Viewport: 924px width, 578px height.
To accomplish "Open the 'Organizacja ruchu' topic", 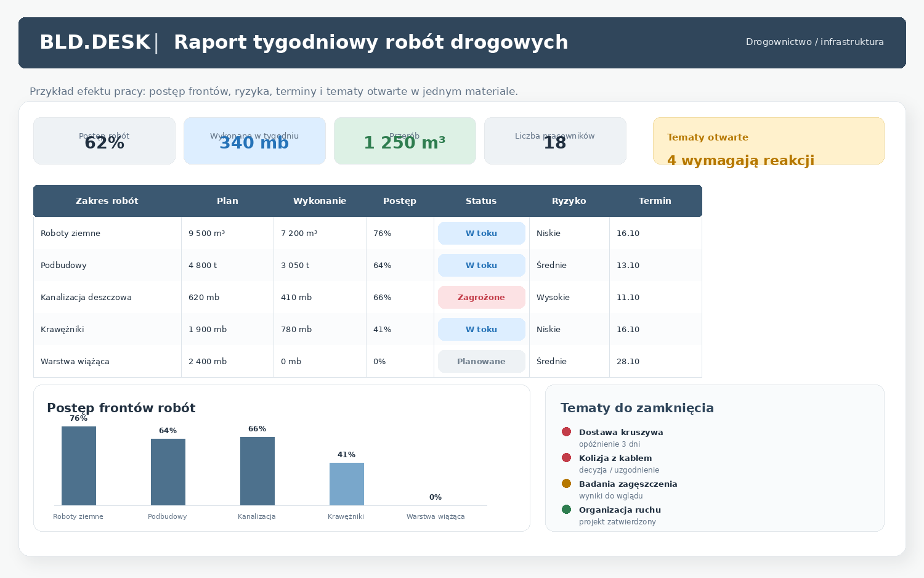I will (x=620, y=510).
